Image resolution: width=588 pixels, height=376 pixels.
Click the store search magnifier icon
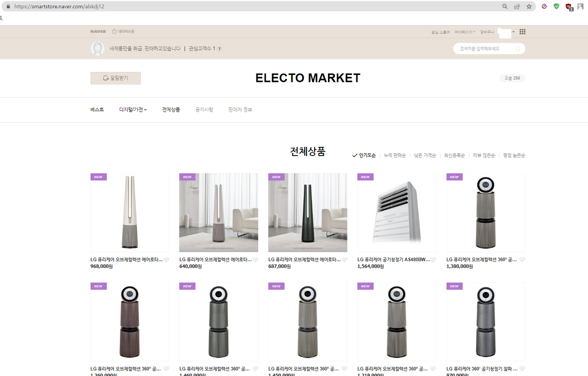coord(518,49)
